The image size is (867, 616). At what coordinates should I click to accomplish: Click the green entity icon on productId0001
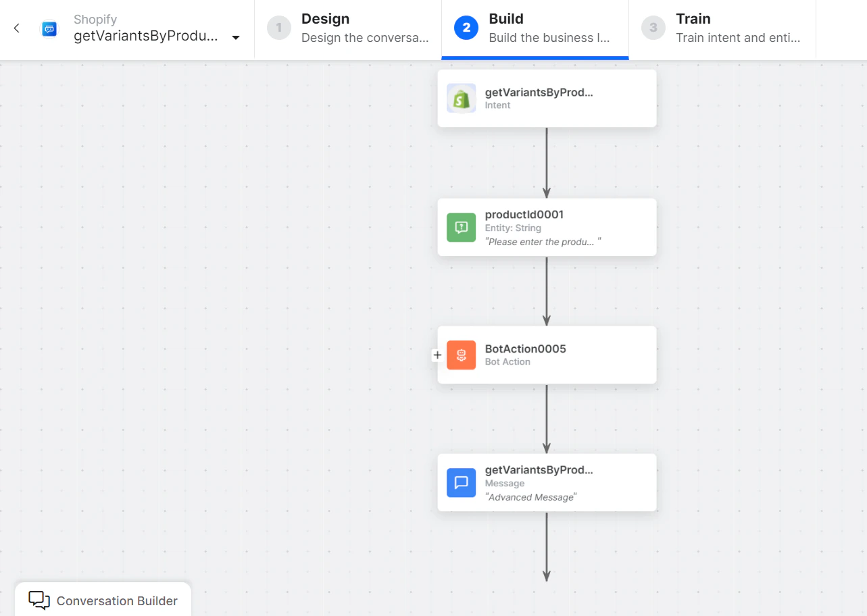(461, 227)
